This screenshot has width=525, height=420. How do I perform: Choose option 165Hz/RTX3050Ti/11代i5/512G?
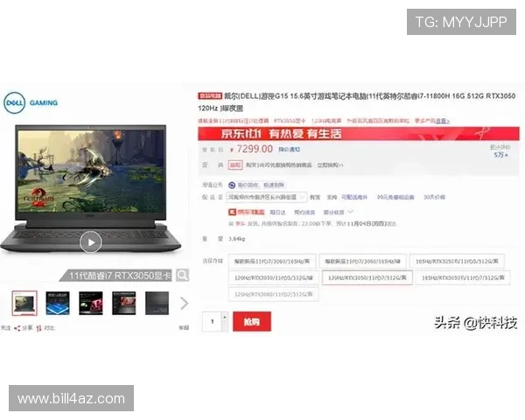point(457,261)
